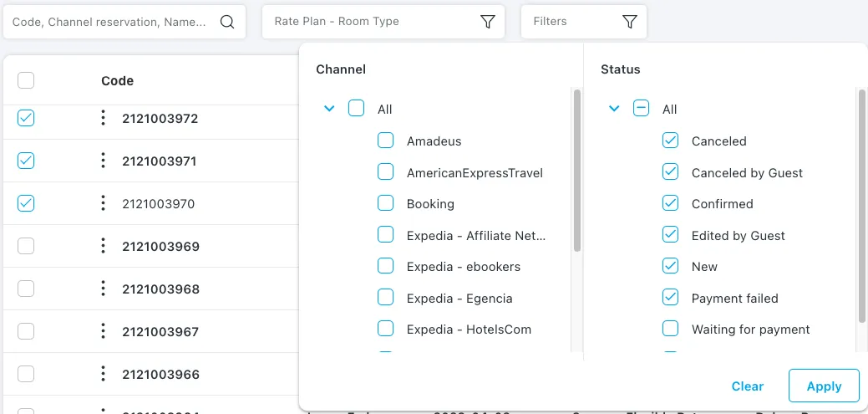Uncheck the Payment failed status checkbox

coord(670,298)
